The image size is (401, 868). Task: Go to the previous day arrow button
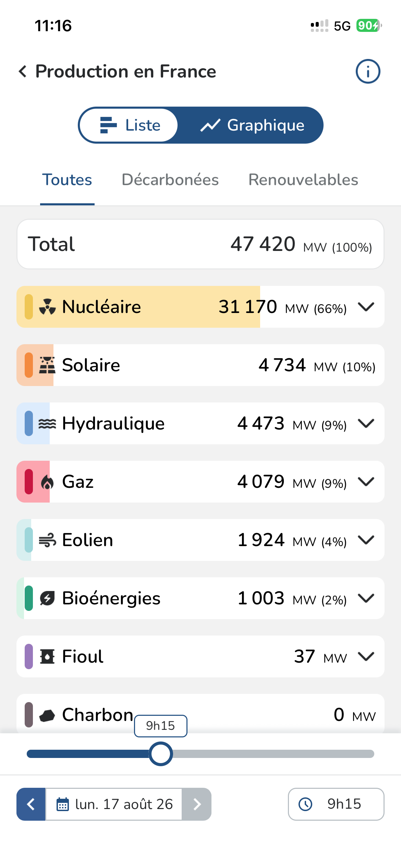(x=31, y=804)
